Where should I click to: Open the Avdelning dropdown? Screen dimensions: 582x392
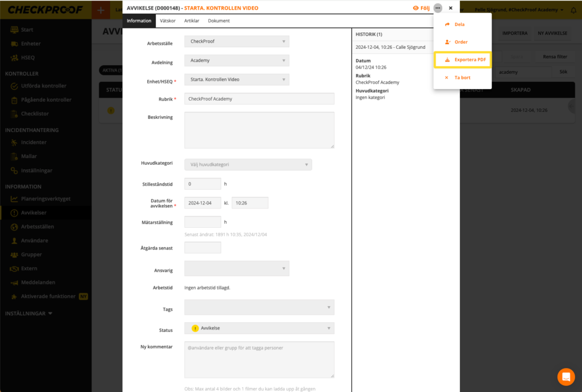coord(236,60)
